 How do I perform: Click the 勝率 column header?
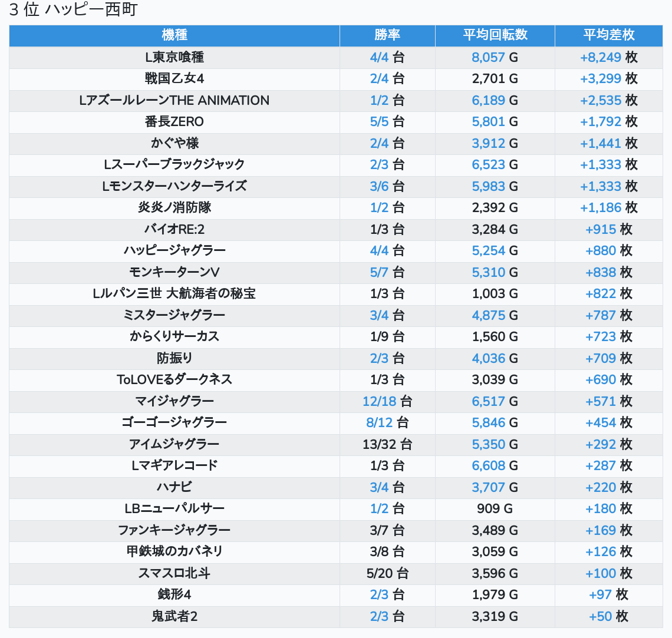pyautogui.click(x=387, y=35)
